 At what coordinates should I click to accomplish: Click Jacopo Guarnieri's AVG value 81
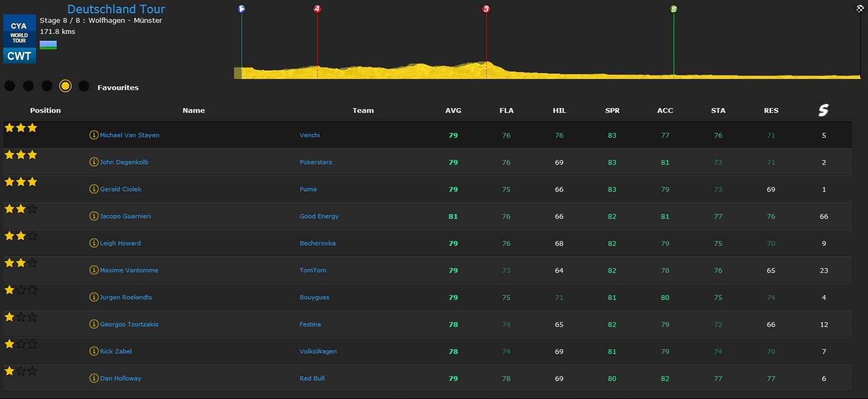click(453, 216)
